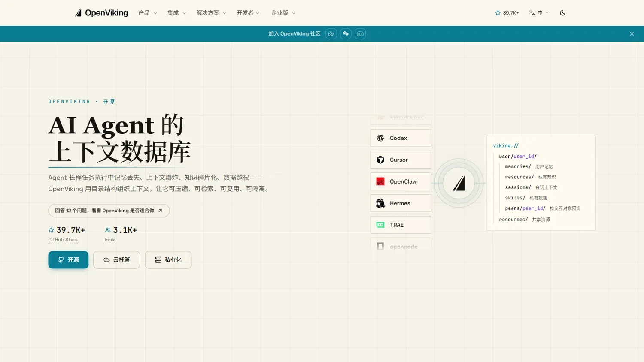Click the sessions/ tree entry
This screenshot has height=362, width=644.
(x=531, y=187)
